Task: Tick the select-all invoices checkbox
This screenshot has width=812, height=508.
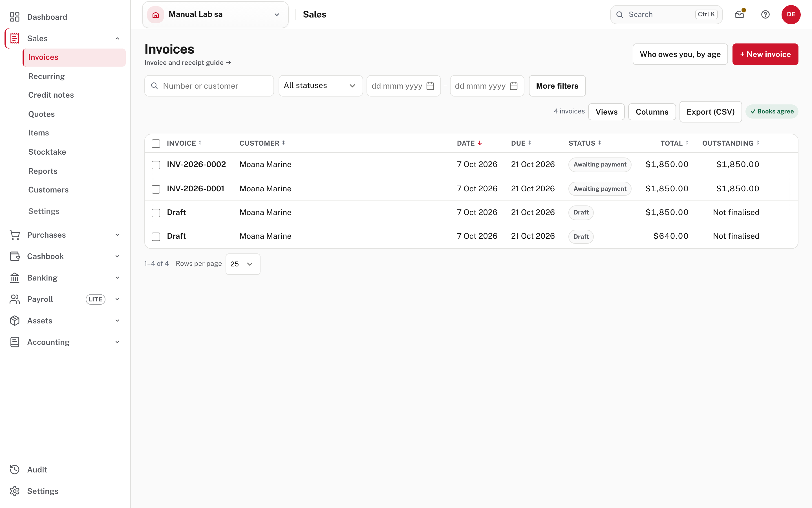Action: tap(156, 143)
